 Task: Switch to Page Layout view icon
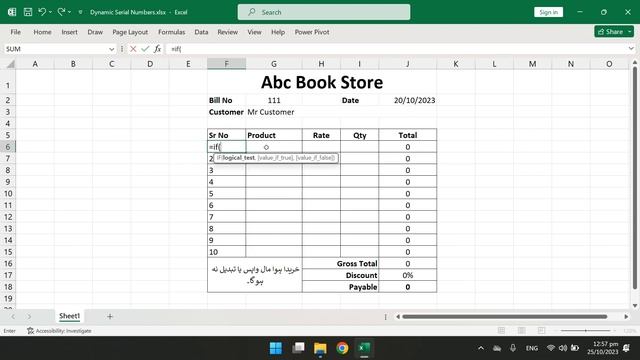click(x=521, y=331)
